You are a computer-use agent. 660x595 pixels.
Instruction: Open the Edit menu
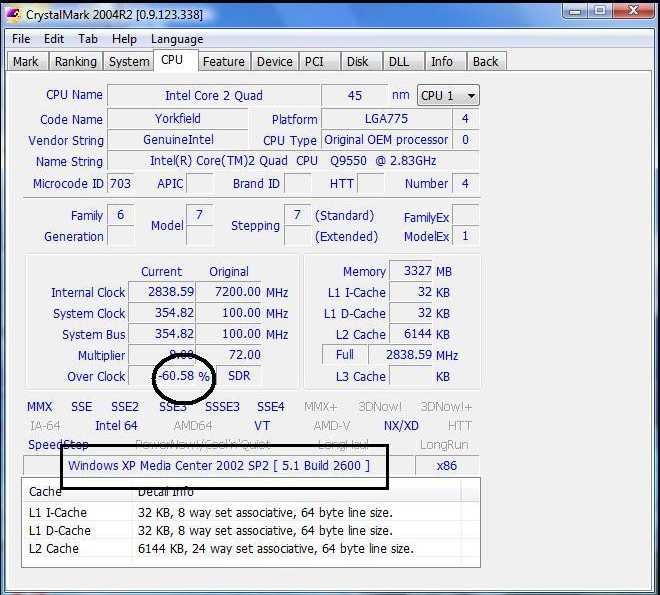(x=54, y=39)
